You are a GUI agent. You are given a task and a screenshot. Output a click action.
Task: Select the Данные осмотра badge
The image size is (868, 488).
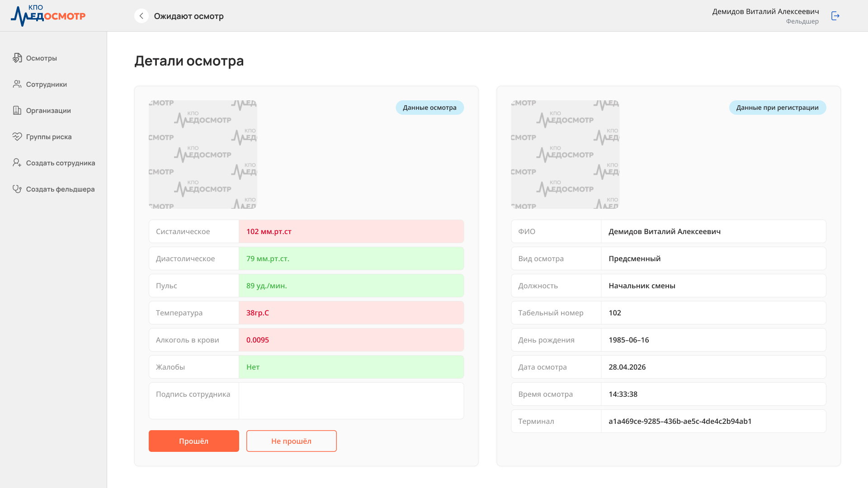click(x=430, y=108)
